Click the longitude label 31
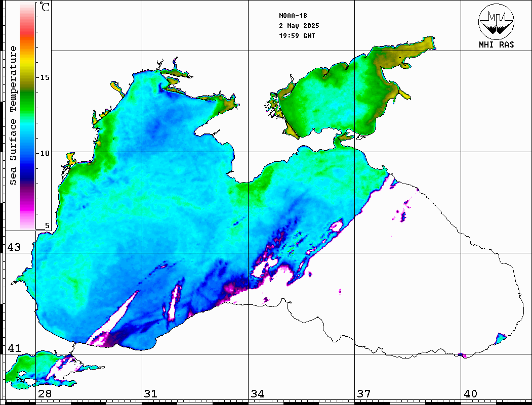This screenshot has width=532, height=405. 151,394
